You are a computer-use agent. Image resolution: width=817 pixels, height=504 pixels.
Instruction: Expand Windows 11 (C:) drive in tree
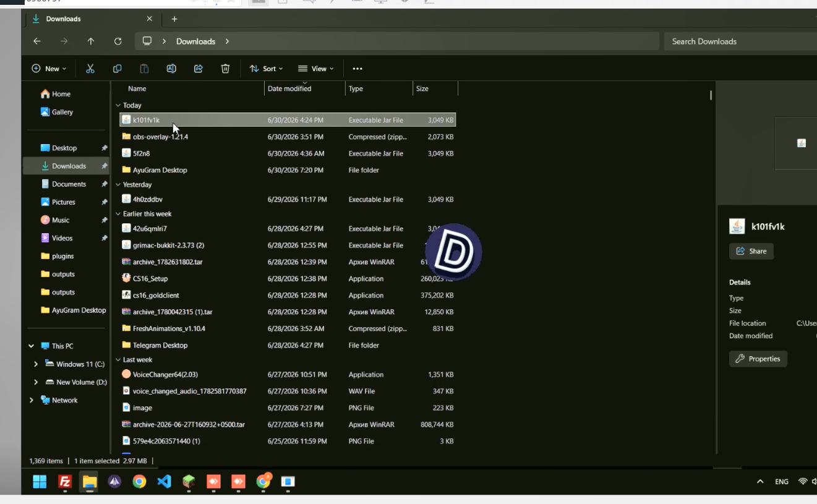[36, 364]
